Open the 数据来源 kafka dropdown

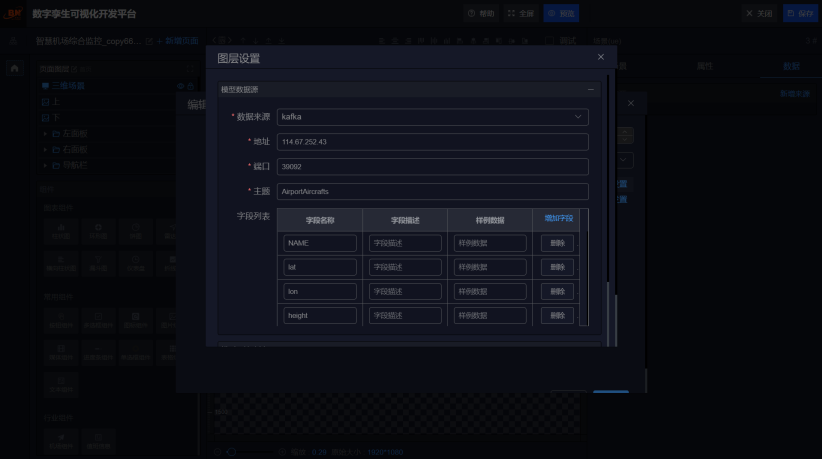coord(432,117)
